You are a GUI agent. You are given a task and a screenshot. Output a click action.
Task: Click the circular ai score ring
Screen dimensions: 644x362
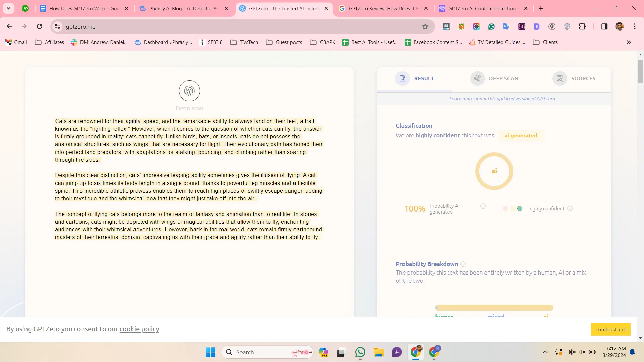[x=494, y=171]
